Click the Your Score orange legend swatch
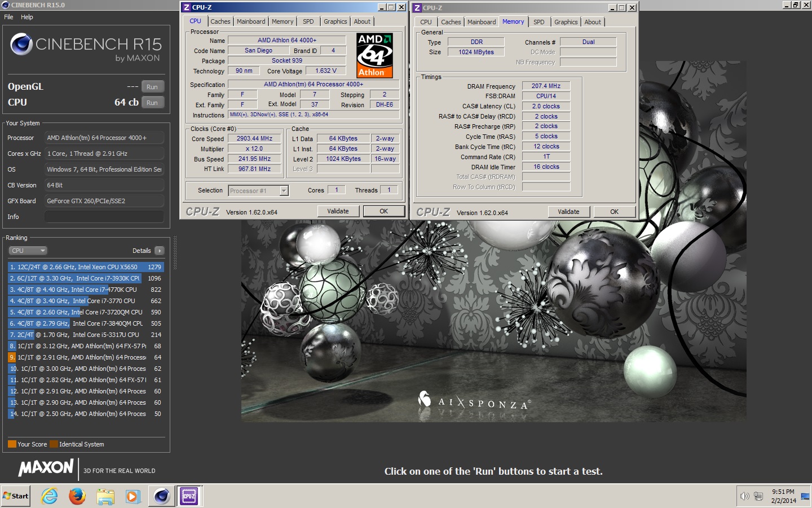Screen dimensions: 812x508 12,444
